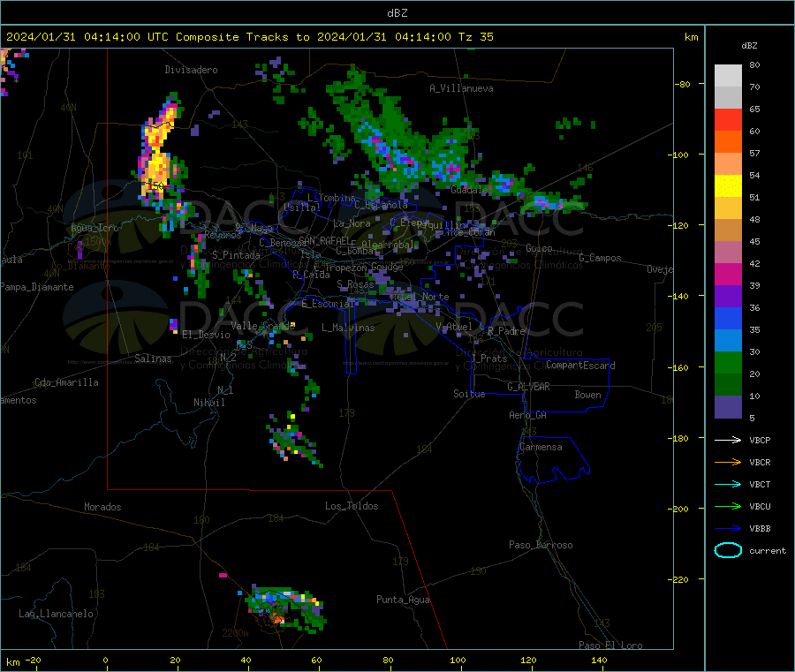The image size is (795, 672).
Task: Select the slate swatch between 10 and 5
Action: (x=728, y=407)
